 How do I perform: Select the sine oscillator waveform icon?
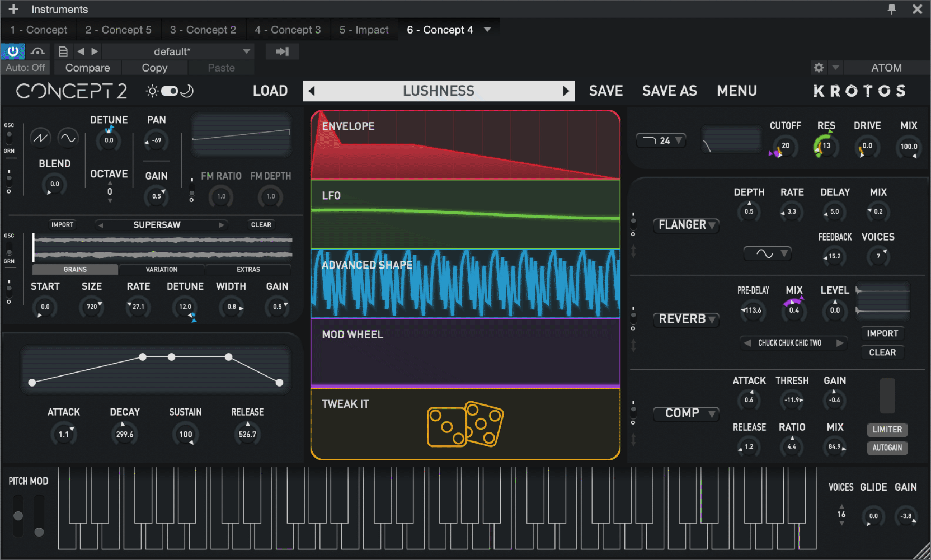pyautogui.click(x=68, y=138)
